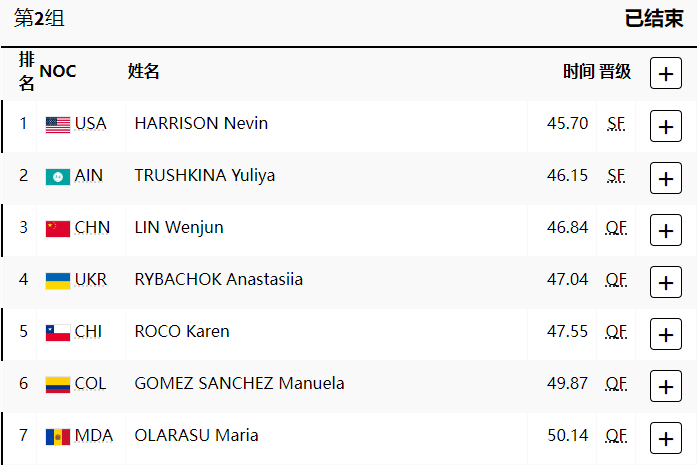Click the 时间 column header
The width and height of the screenshot is (697, 466).
[578, 72]
